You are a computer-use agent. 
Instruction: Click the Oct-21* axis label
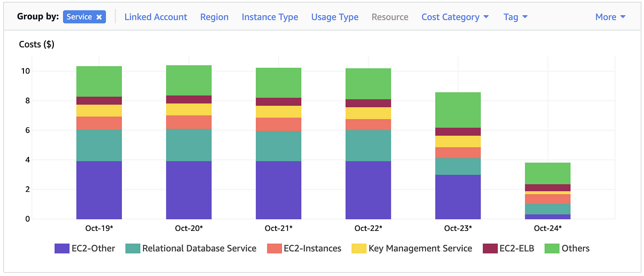point(279,228)
